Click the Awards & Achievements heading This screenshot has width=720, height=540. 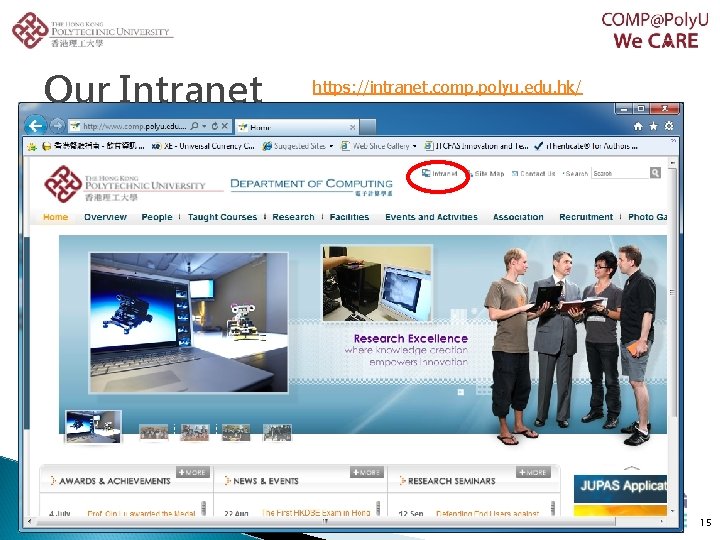click(115, 481)
